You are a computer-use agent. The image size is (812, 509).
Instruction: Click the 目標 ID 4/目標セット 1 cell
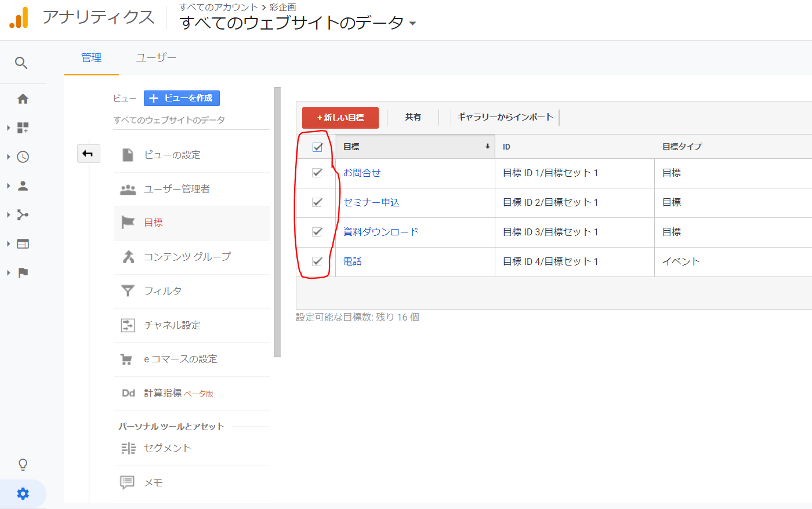tap(575, 262)
